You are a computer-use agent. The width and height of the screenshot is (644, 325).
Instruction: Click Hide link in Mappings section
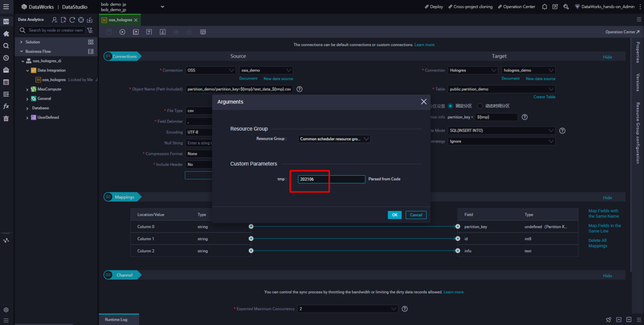click(607, 198)
